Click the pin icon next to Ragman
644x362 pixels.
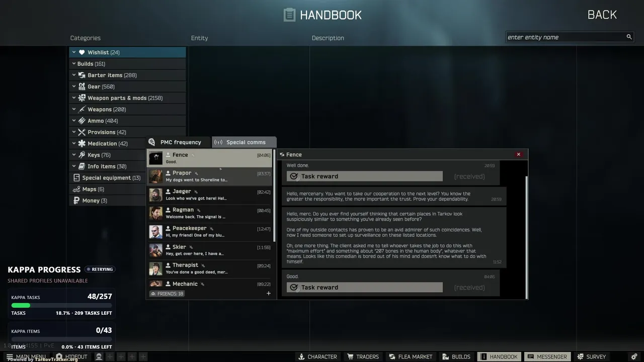(199, 210)
